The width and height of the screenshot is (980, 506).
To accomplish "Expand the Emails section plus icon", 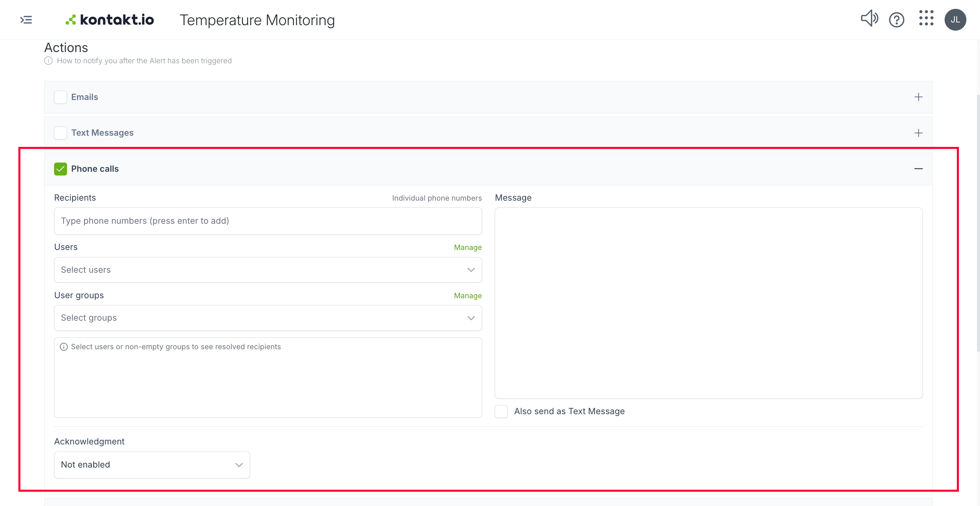I will 918,97.
